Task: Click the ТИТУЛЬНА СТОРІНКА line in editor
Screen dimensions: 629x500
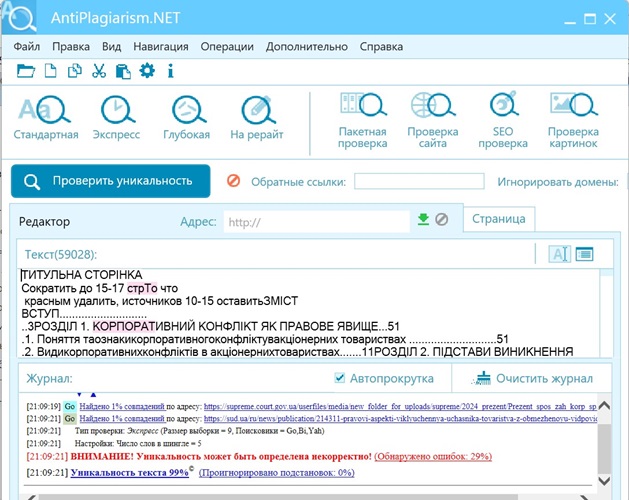Action: [82, 275]
